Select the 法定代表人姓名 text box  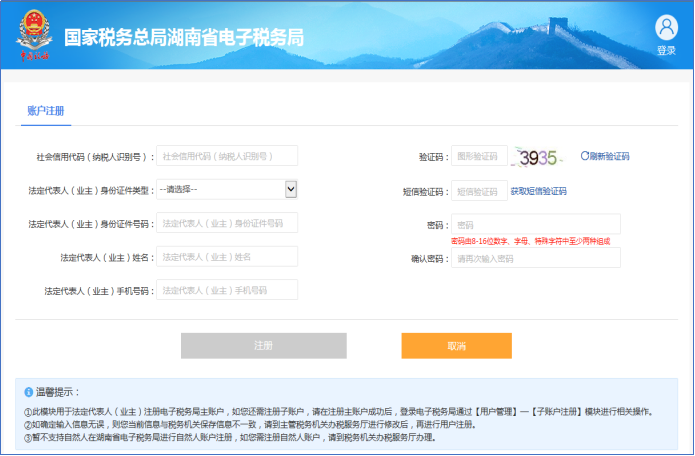[227, 257]
